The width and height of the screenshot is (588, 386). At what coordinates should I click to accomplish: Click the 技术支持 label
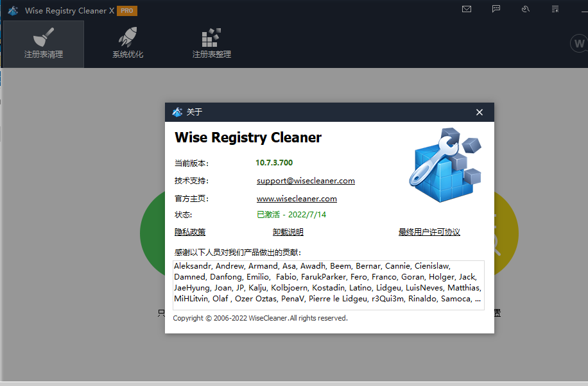click(191, 181)
